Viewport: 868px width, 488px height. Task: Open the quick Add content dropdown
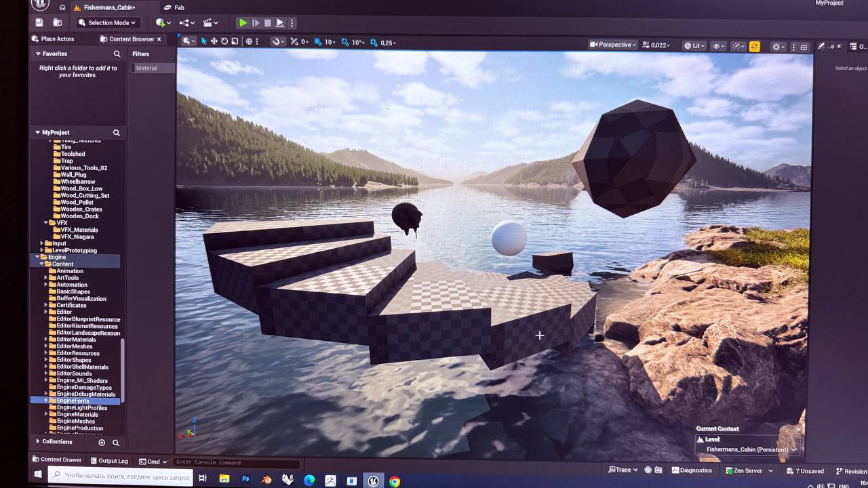point(163,23)
